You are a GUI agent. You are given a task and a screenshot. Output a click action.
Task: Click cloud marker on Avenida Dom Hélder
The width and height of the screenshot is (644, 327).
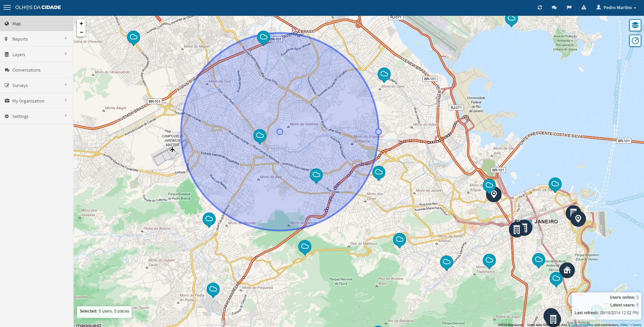[316, 175]
